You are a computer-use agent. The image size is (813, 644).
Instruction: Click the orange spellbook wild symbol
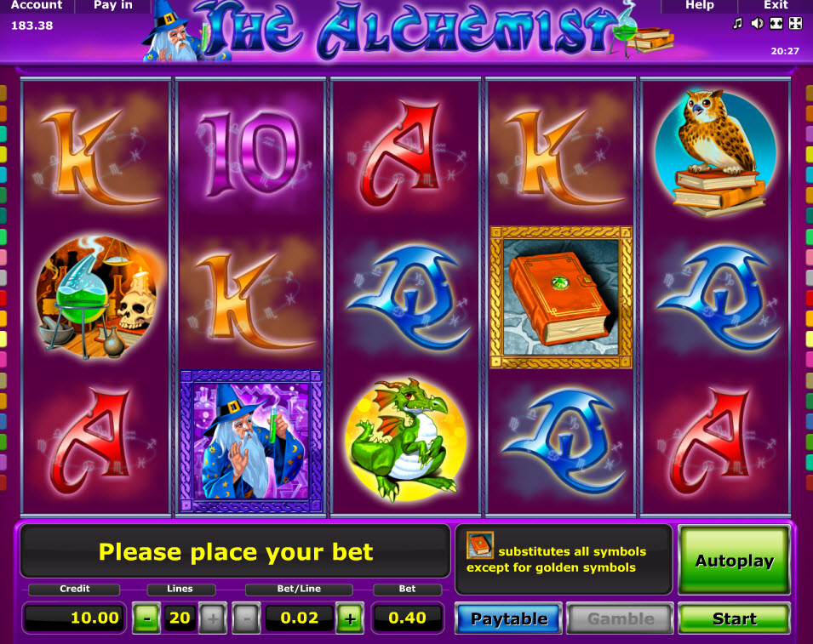pos(560,298)
